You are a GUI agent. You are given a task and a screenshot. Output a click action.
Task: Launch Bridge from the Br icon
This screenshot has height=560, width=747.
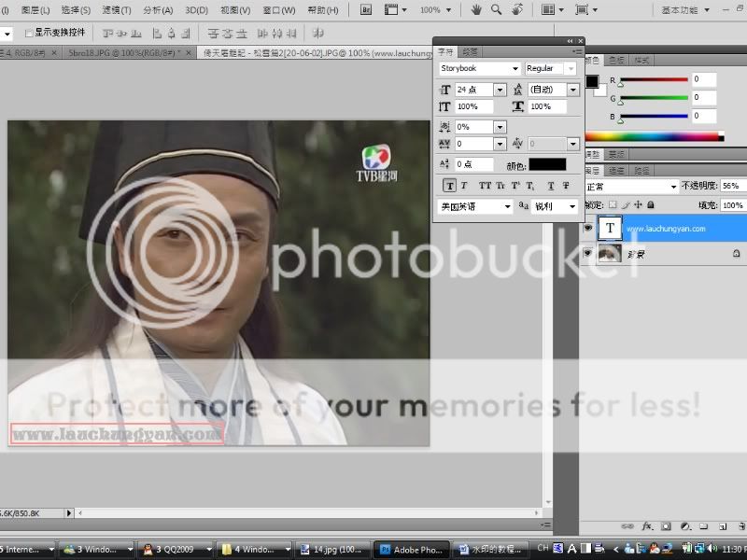pos(365,9)
